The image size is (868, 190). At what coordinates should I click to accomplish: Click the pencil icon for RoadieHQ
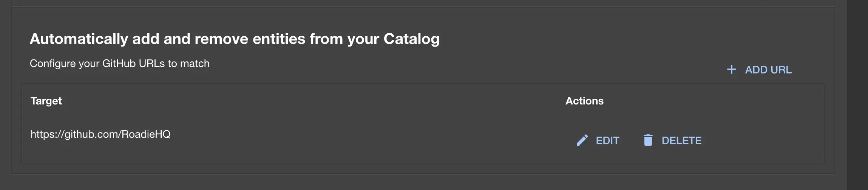click(x=582, y=140)
